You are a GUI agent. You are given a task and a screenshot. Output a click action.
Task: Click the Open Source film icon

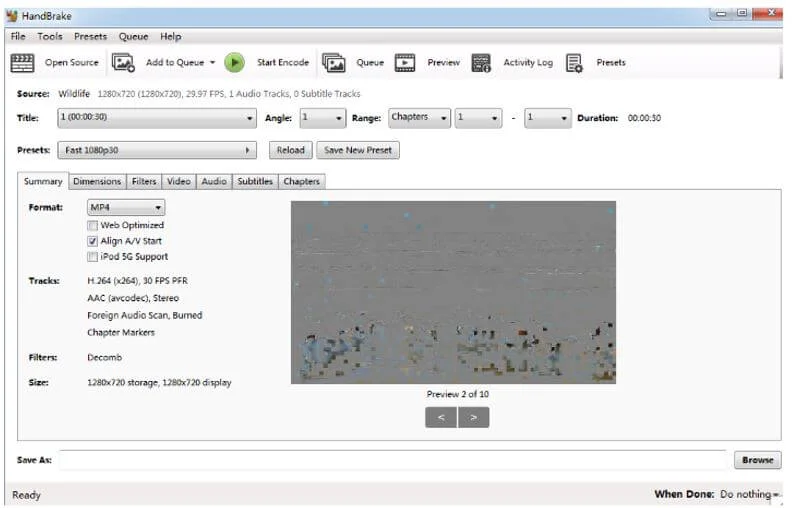click(x=22, y=63)
